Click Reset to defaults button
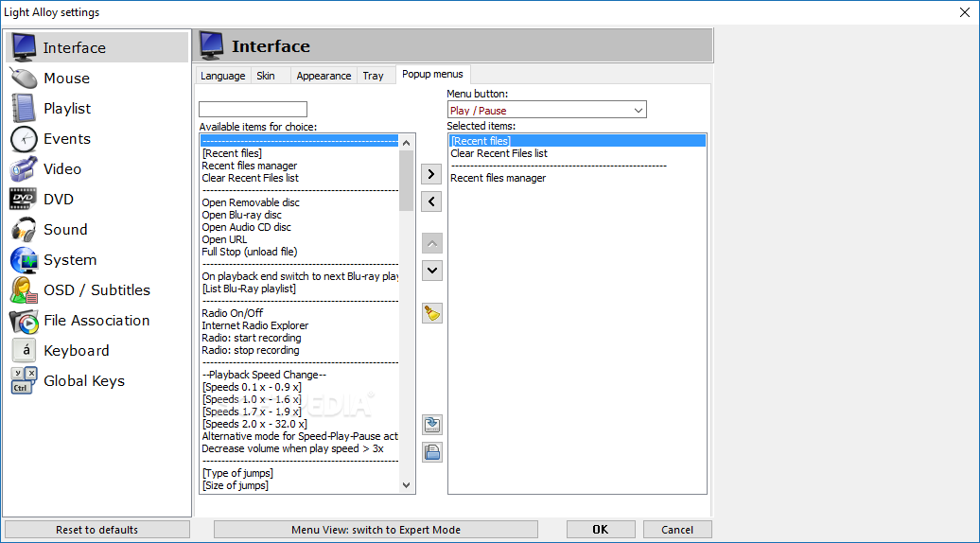The image size is (980, 543). pyautogui.click(x=96, y=530)
